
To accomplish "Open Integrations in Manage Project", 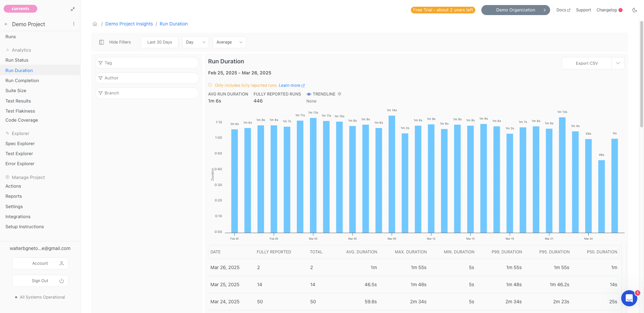I will click(x=18, y=217).
